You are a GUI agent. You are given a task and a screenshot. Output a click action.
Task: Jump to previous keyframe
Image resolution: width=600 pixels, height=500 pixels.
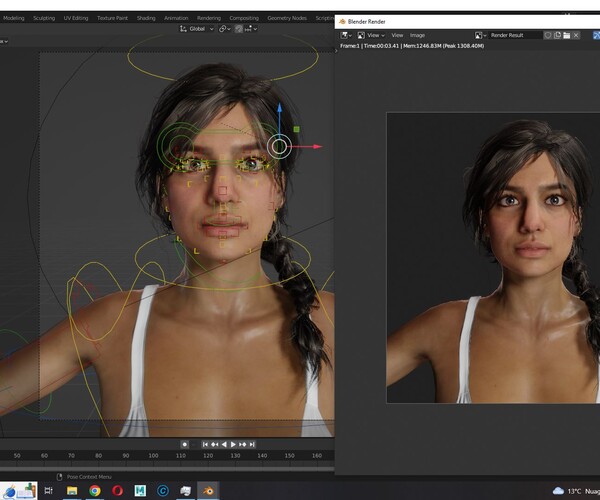[214, 444]
